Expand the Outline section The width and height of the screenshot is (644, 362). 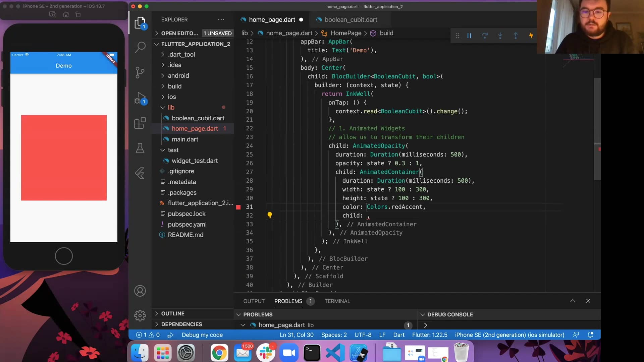click(x=173, y=313)
